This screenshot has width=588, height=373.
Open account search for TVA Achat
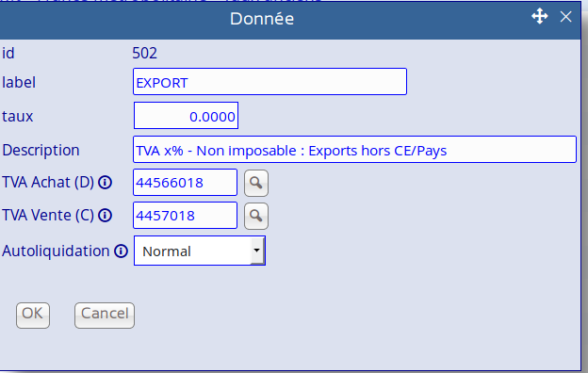pyautogui.click(x=256, y=183)
